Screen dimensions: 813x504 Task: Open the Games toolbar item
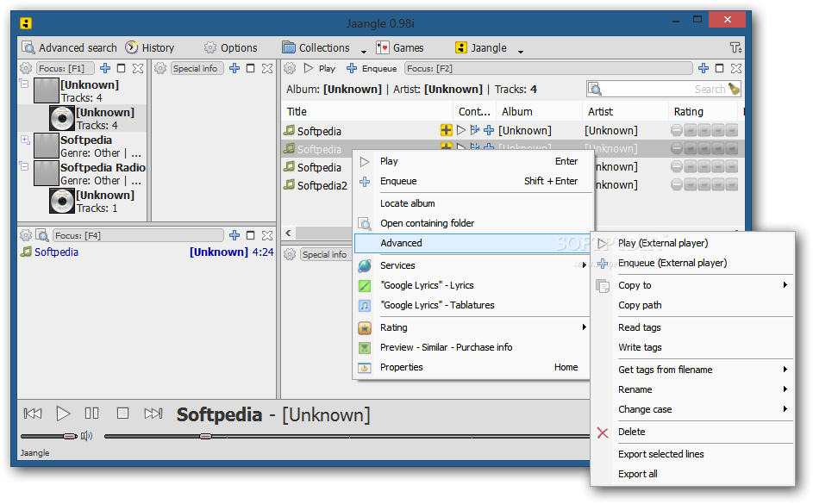pyautogui.click(x=400, y=47)
